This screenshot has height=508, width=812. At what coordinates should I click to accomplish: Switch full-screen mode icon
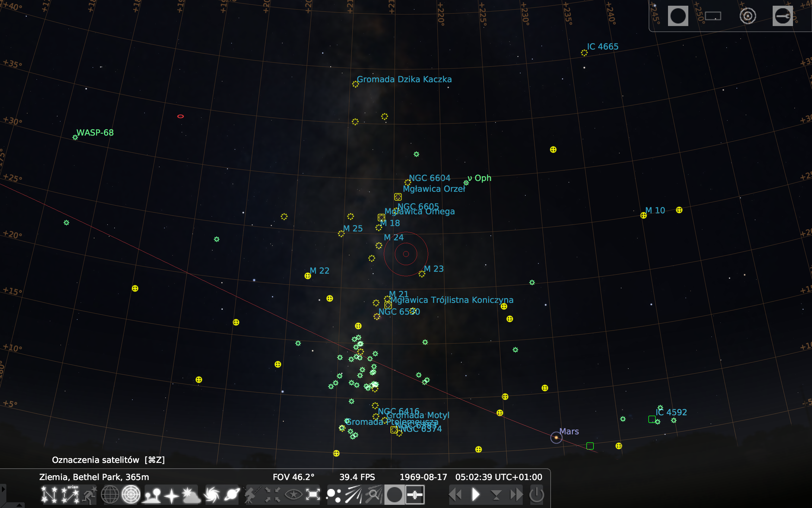click(x=313, y=495)
